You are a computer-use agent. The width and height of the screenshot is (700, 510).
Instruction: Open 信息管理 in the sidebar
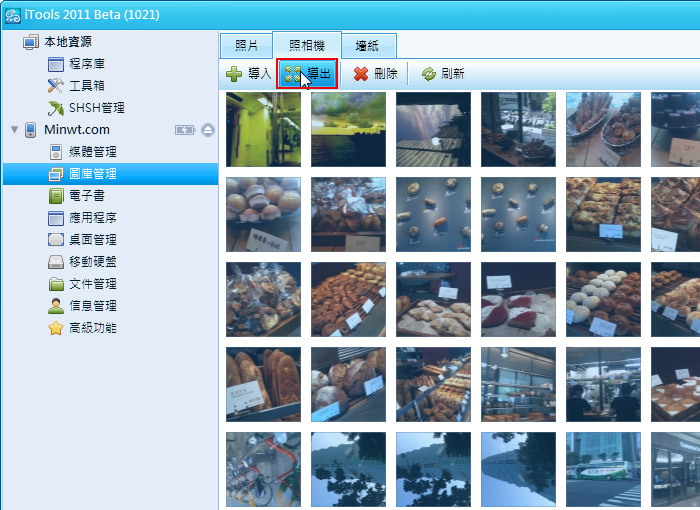93,306
